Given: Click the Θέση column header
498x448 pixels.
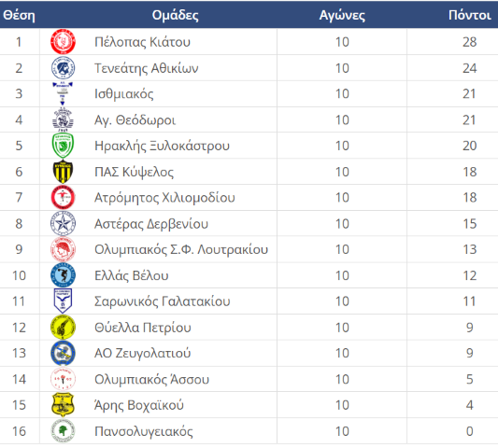Looking at the screenshot, I should click(x=19, y=15).
